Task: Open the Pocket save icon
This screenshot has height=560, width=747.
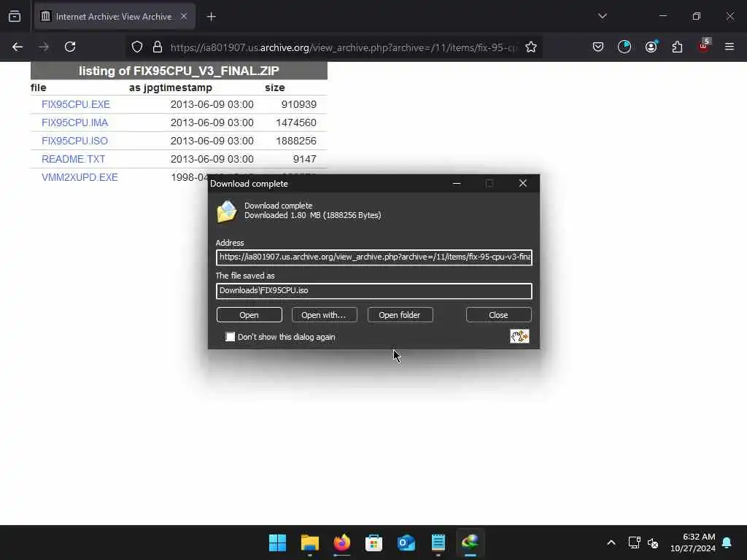Action: [598, 47]
